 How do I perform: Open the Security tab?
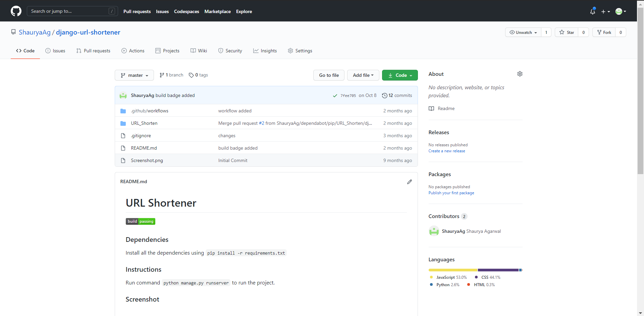tap(230, 51)
